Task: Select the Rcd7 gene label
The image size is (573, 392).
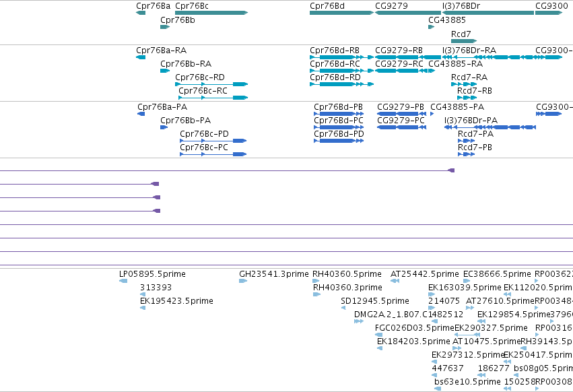Action: [461, 34]
